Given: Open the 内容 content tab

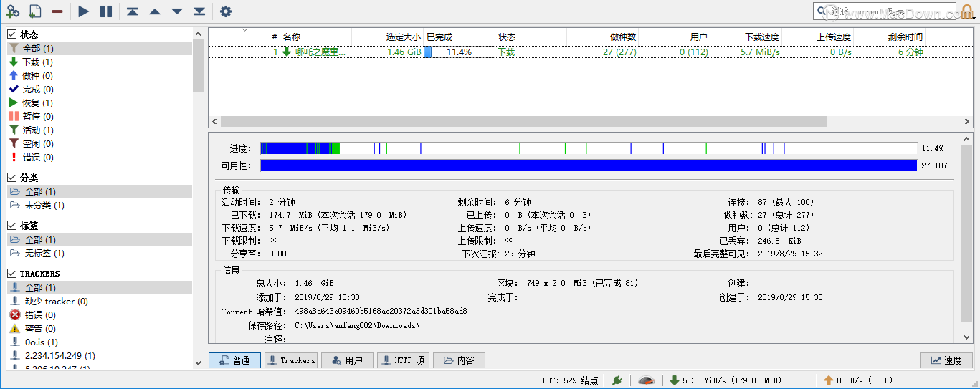Looking at the screenshot, I should [x=460, y=360].
